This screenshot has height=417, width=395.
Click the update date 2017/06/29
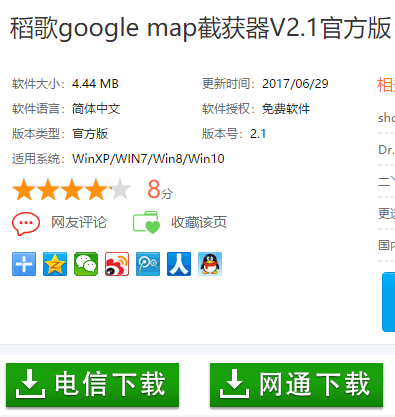point(295,84)
